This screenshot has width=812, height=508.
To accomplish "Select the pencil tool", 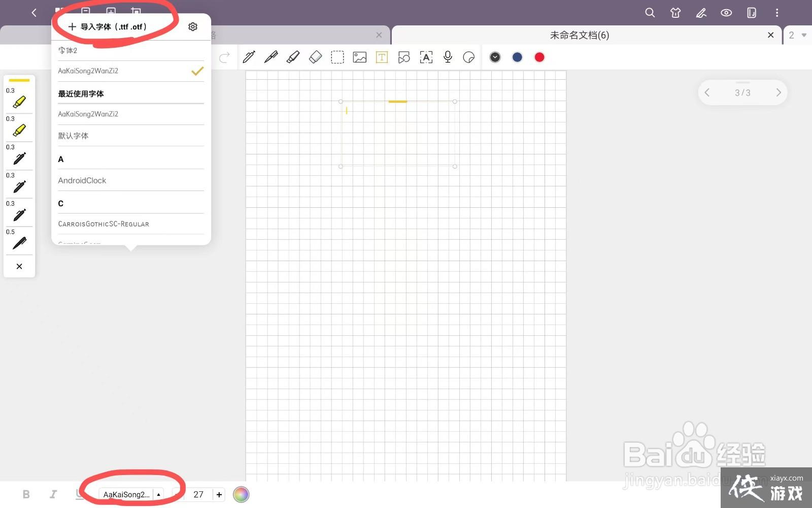I will [249, 57].
